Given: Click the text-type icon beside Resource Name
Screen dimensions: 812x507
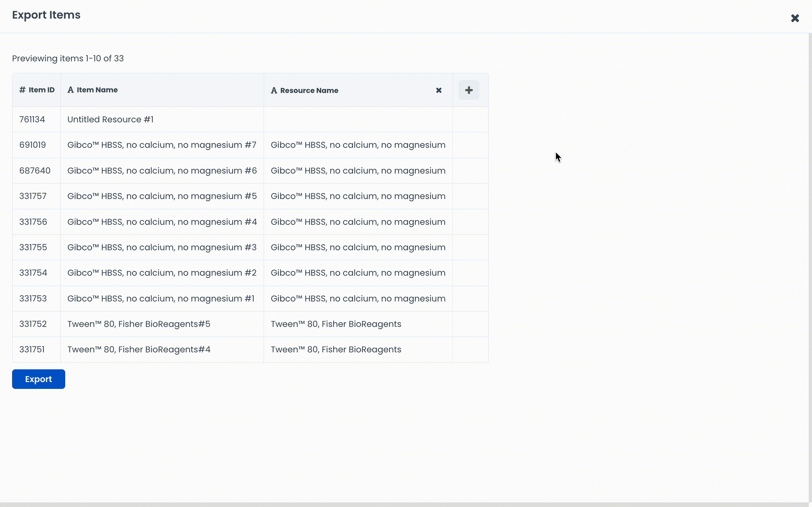Looking at the screenshot, I should 274,91.
